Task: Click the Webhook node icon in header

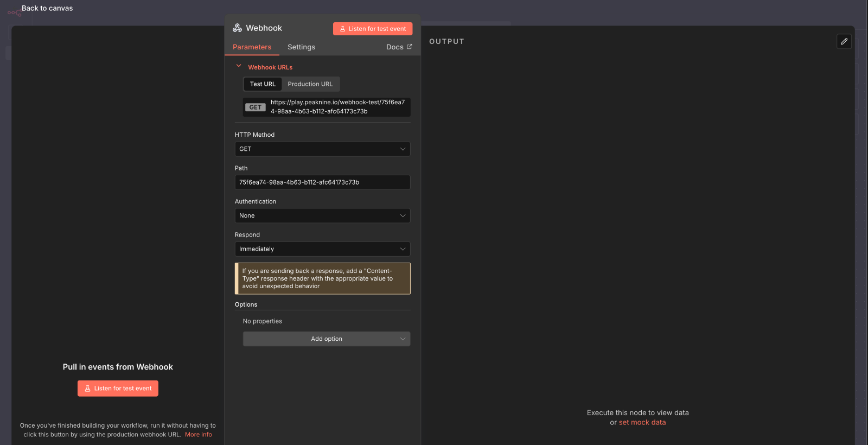Action: pos(237,28)
